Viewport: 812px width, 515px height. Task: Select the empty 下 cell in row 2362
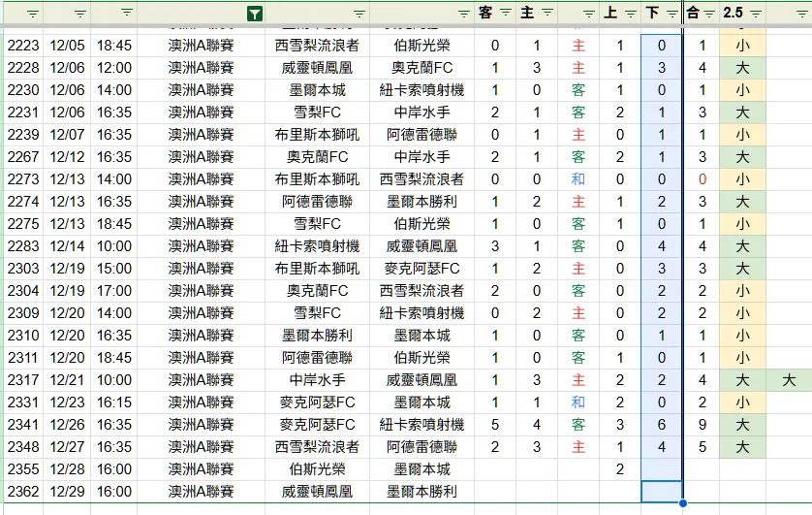point(662,492)
